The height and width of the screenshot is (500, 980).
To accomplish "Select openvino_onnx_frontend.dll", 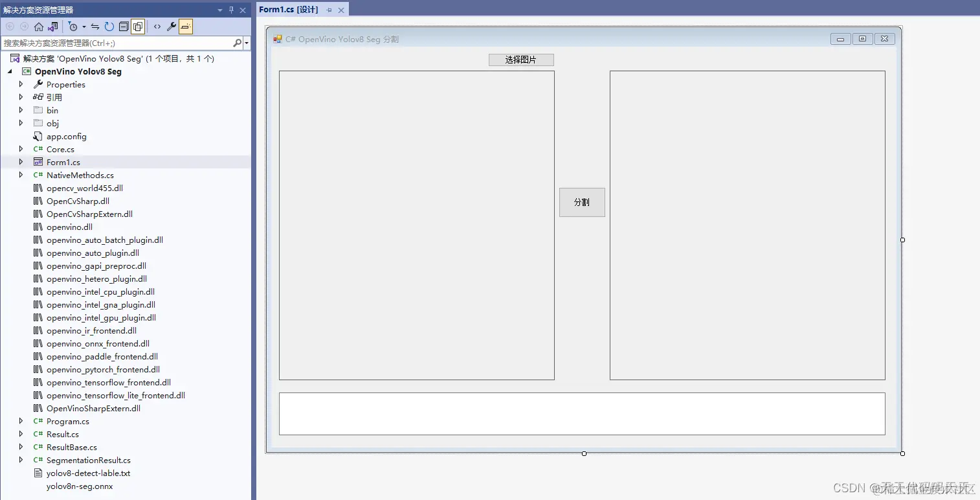I will 98,343.
